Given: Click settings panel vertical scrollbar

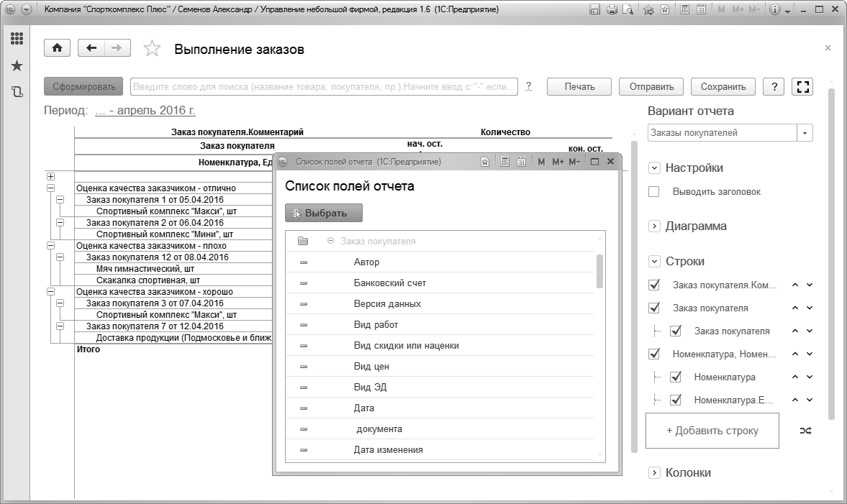Looking at the screenshot, I should pos(831,254).
